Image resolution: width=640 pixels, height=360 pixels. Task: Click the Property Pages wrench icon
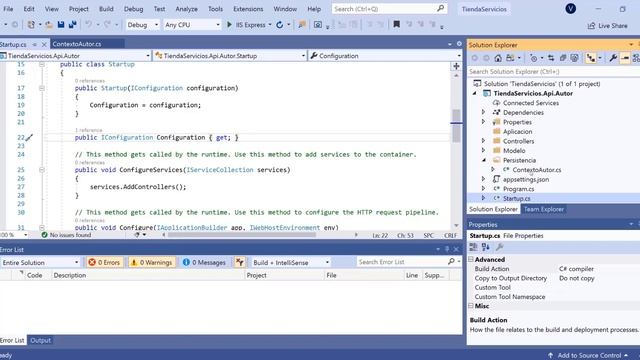(x=500, y=247)
